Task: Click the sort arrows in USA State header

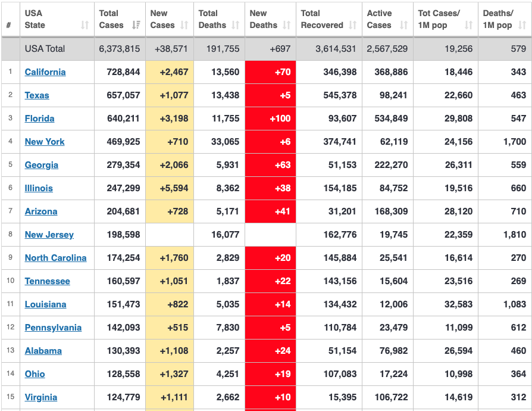Action: click(85, 26)
